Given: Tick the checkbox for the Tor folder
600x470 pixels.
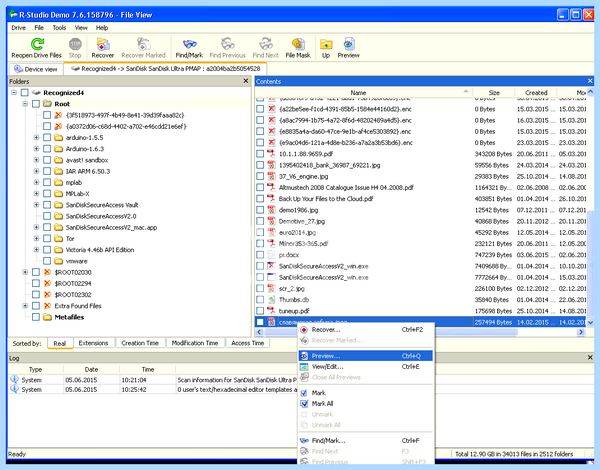Looking at the screenshot, I should pyautogui.click(x=47, y=238).
